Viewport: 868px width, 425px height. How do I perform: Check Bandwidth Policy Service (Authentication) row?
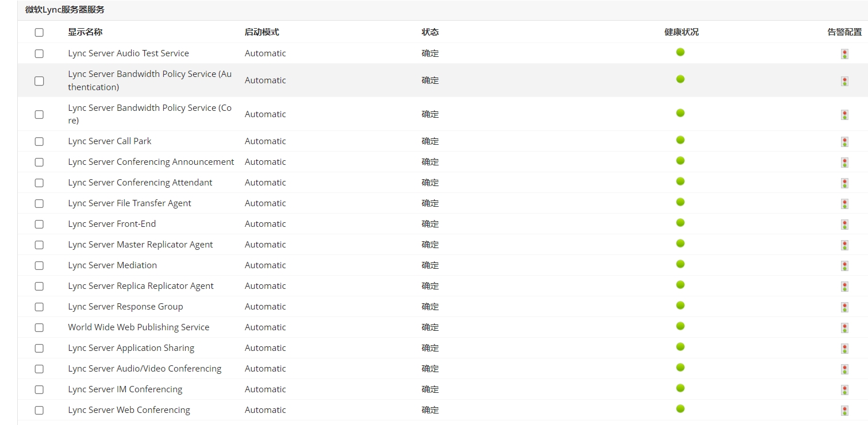[39, 81]
